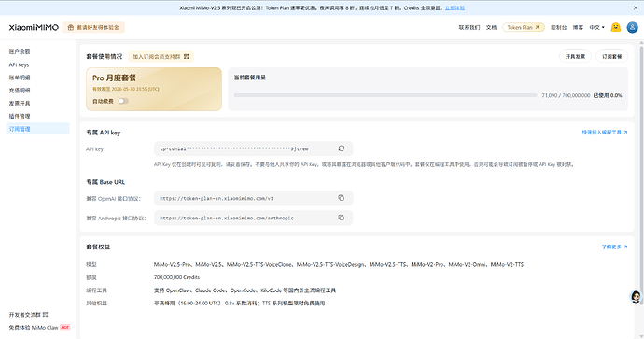
Task: Click the 套餐权益 section heading
Action: (98, 247)
